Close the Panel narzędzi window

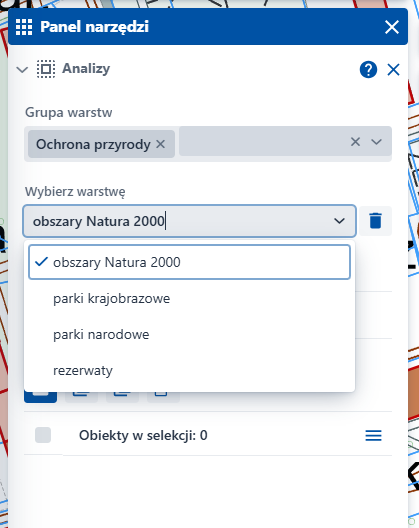392,27
